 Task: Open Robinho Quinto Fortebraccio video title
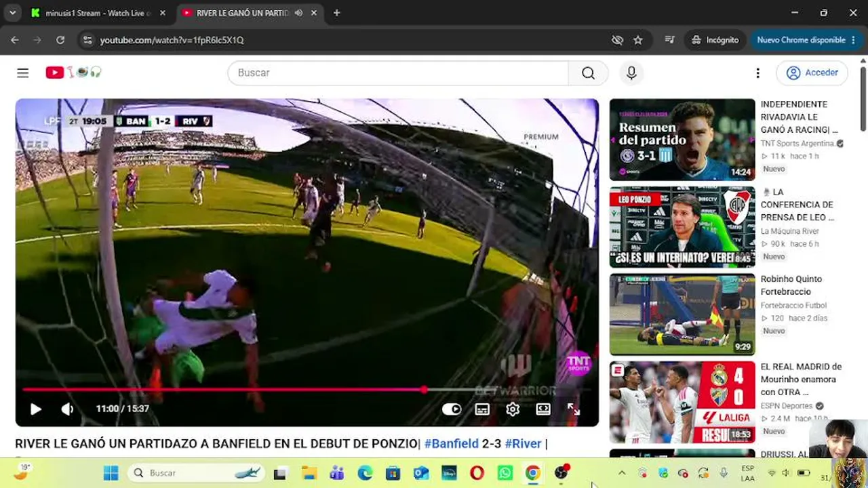[x=791, y=285]
